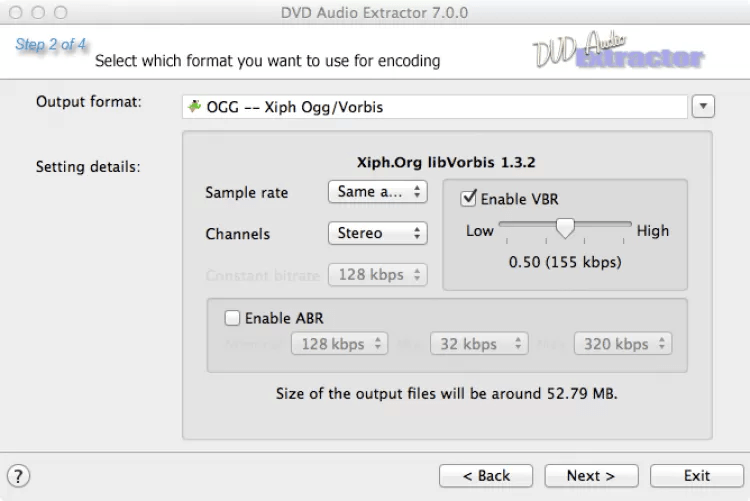Click the OGG Xiph Ogg/Vorbis format field
The width and height of the screenshot is (750, 501).
click(435, 106)
